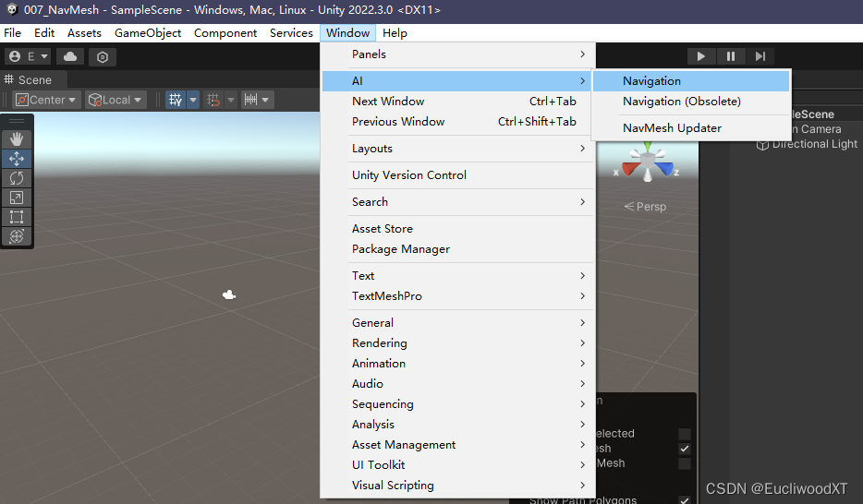The image size is (863, 504).
Task: Select Previous Window menu item
Action: [x=458, y=122]
